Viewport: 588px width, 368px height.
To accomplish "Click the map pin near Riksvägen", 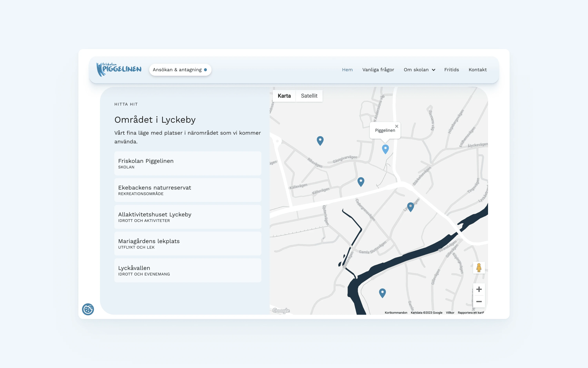I will click(320, 141).
